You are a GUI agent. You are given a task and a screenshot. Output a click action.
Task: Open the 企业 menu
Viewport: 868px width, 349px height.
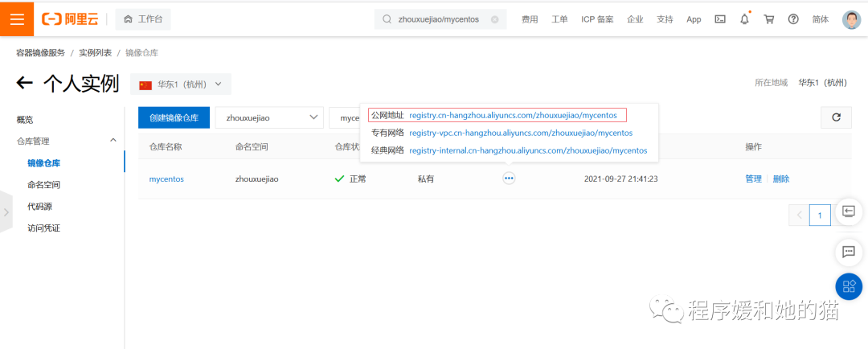point(635,19)
